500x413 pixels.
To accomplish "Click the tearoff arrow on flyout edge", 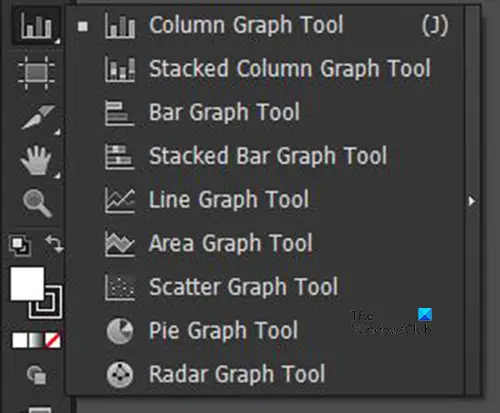I will coord(472,201).
